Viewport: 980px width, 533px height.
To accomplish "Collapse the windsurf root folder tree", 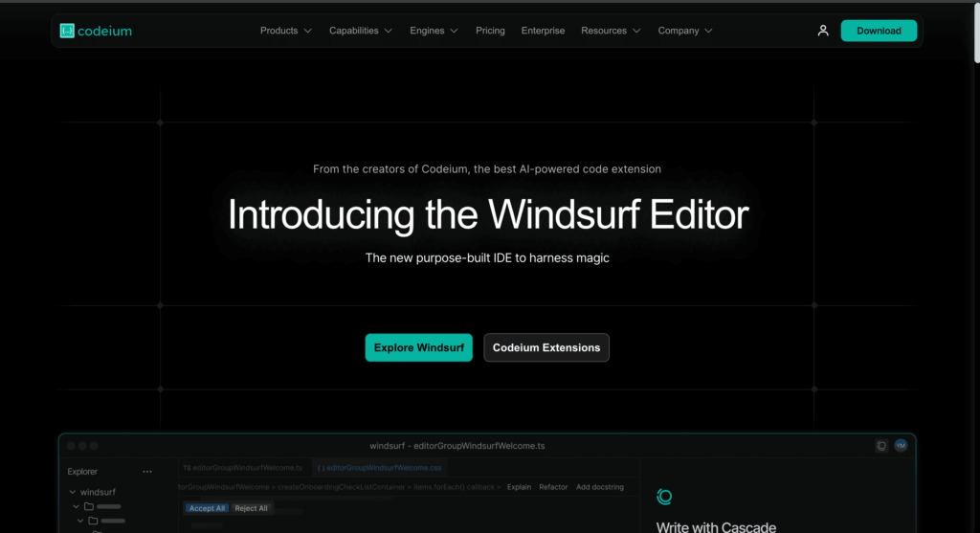I will pyautogui.click(x=72, y=492).
